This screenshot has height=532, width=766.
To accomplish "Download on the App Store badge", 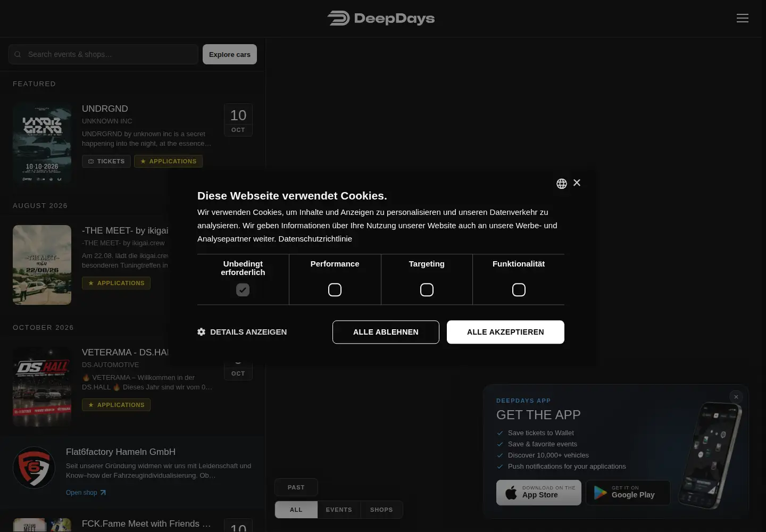I will (x=539, y=493).
